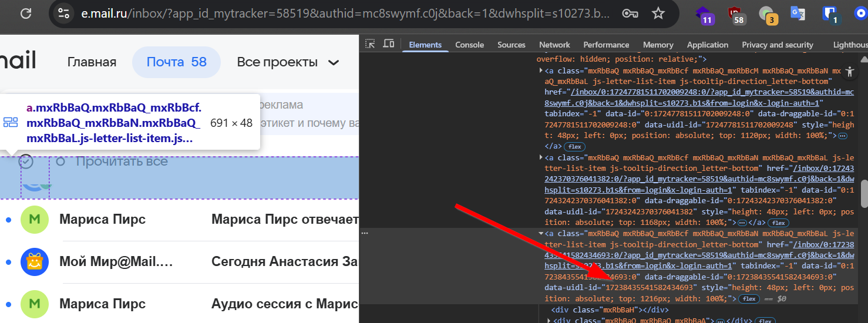Open the row actions three dots left of selected node

[365, 233]
